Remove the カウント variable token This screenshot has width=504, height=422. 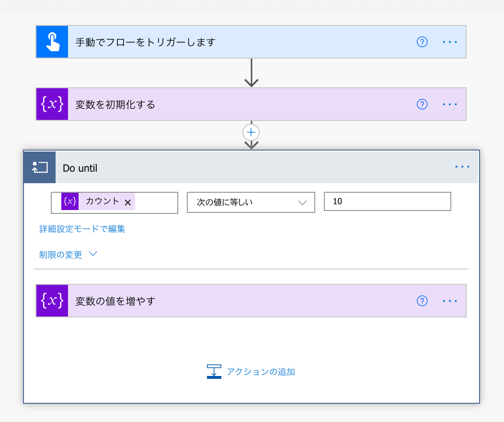(x=128, y=203)
